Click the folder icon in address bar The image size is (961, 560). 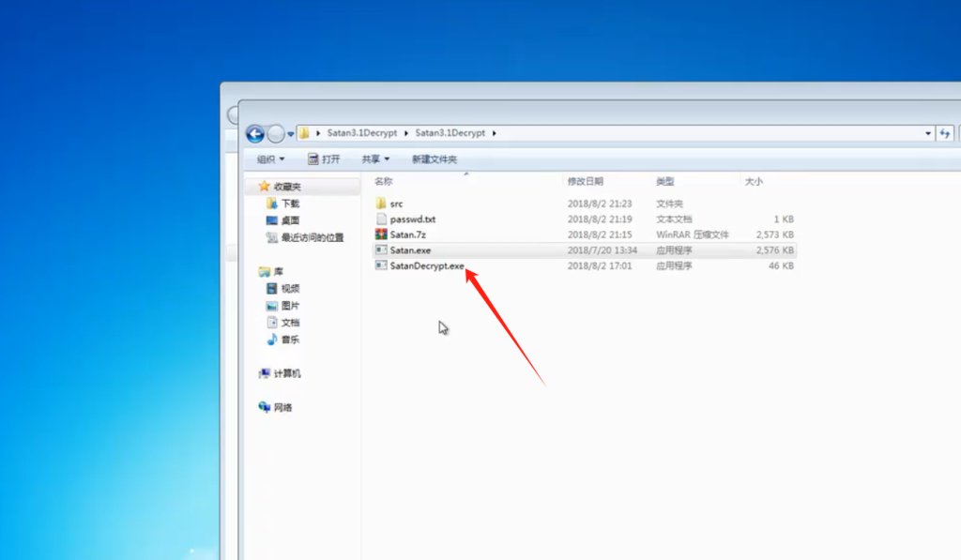(x=305, y=133)
